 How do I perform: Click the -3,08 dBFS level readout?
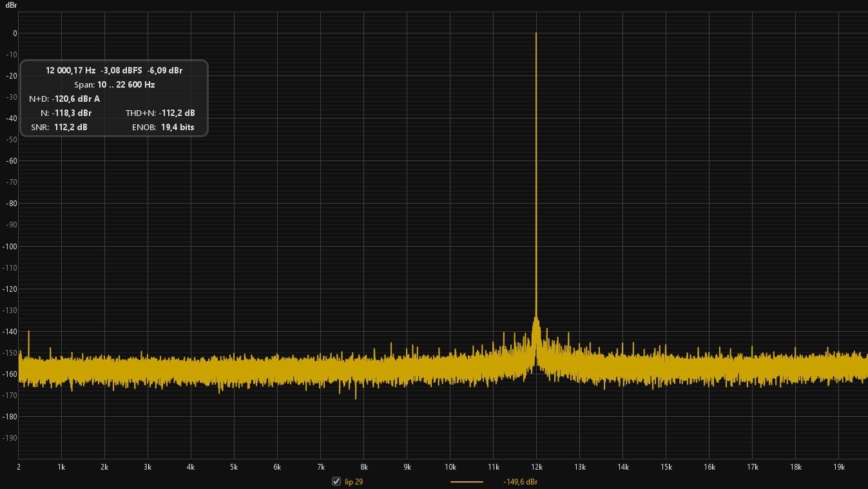pos(122,70)
